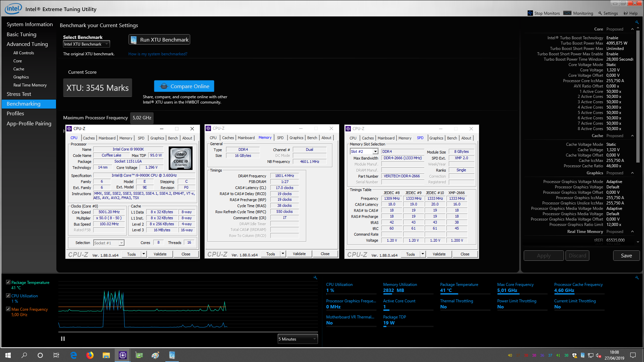Pause the monitoring graph
The width and height of the screenshot is (644, 362).
click(x=63, y=339)
